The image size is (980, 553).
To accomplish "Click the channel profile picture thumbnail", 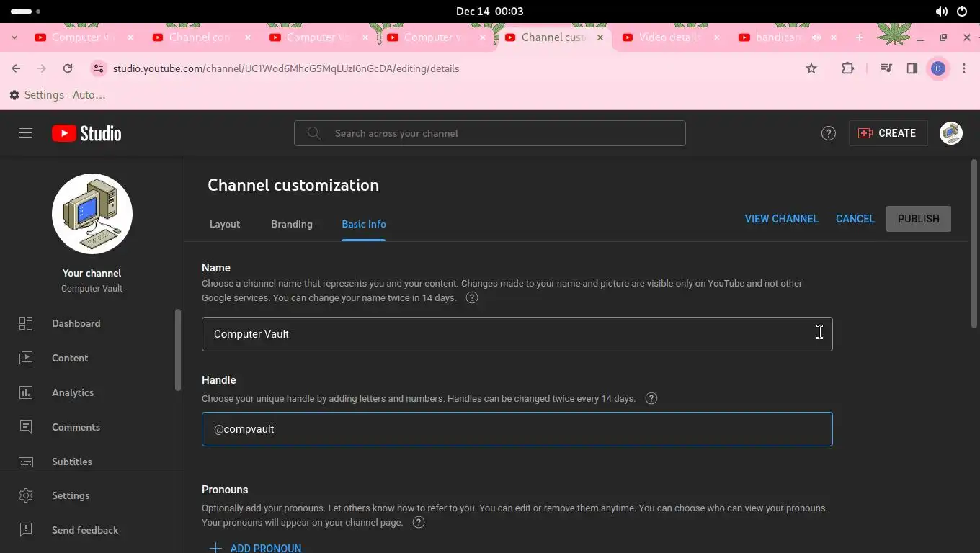I will 92,214.
